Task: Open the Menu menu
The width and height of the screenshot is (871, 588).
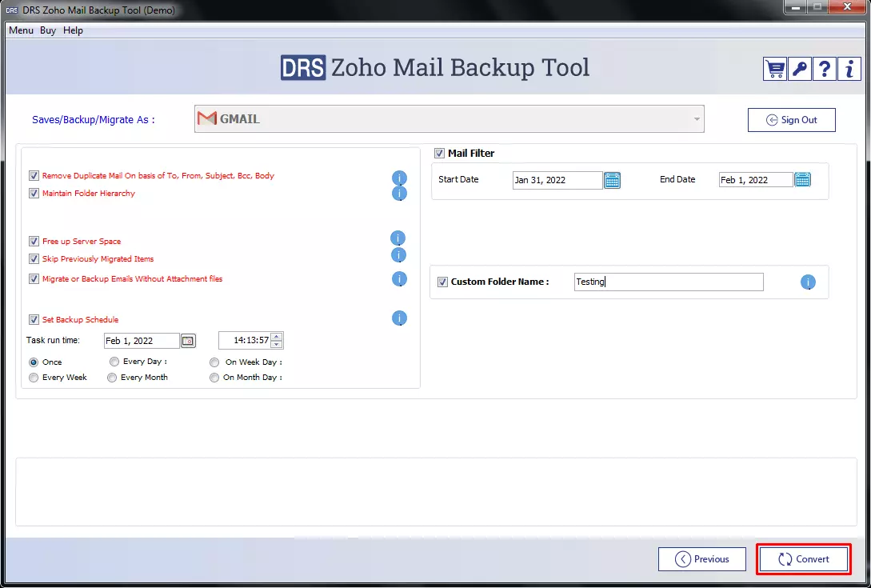Action: click(21, 30)
